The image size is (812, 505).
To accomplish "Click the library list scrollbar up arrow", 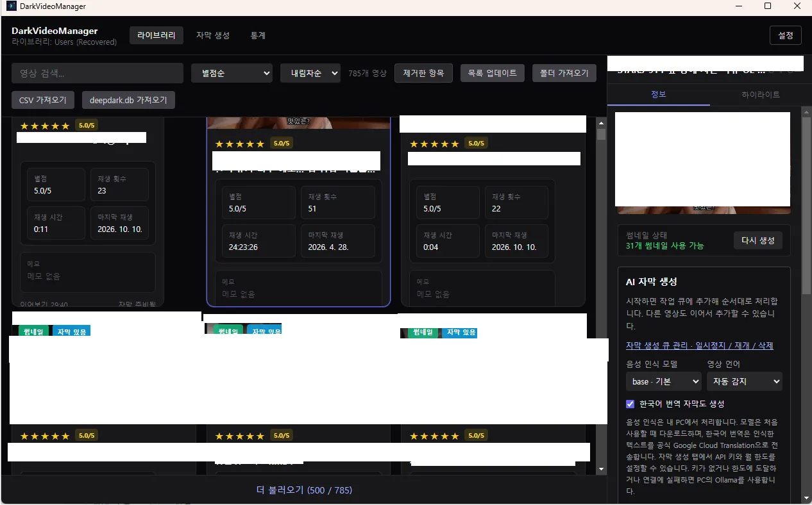I will coord(601,123).
